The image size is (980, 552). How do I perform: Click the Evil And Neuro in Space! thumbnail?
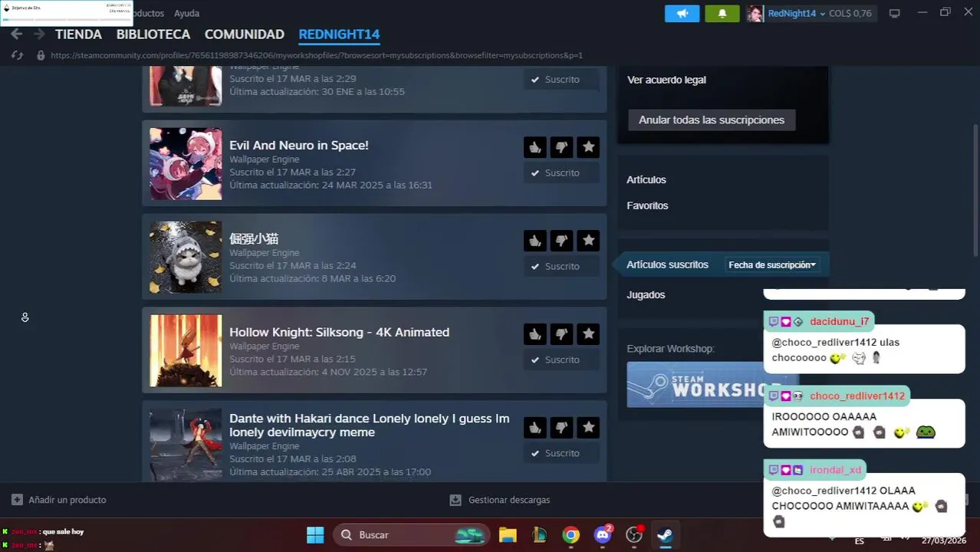point(186,164)
